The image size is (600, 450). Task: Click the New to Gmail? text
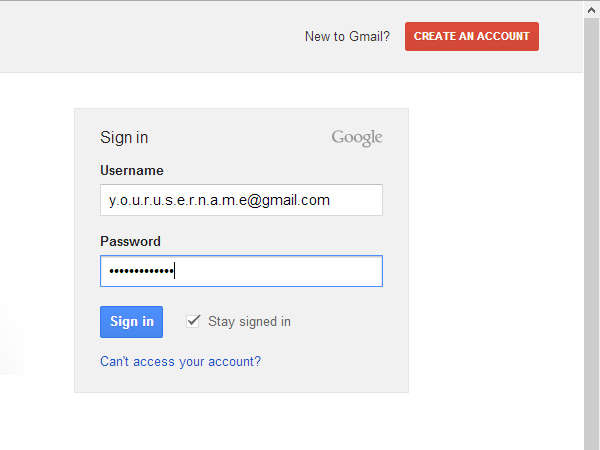pyautogui.click(x=347, y=37)
